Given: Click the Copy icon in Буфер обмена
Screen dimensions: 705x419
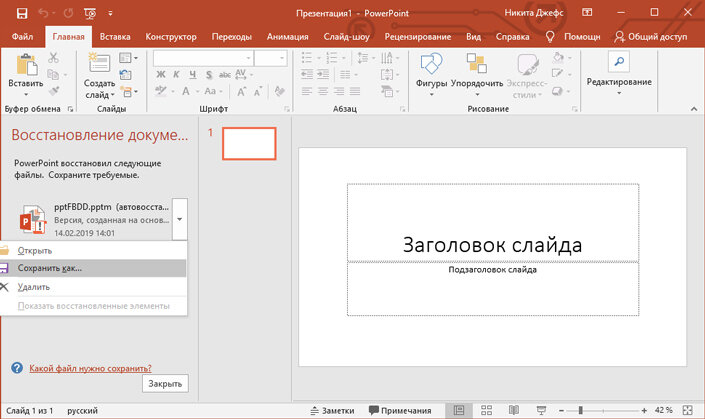Looking at the screenshot, I should tap(53, 75).
